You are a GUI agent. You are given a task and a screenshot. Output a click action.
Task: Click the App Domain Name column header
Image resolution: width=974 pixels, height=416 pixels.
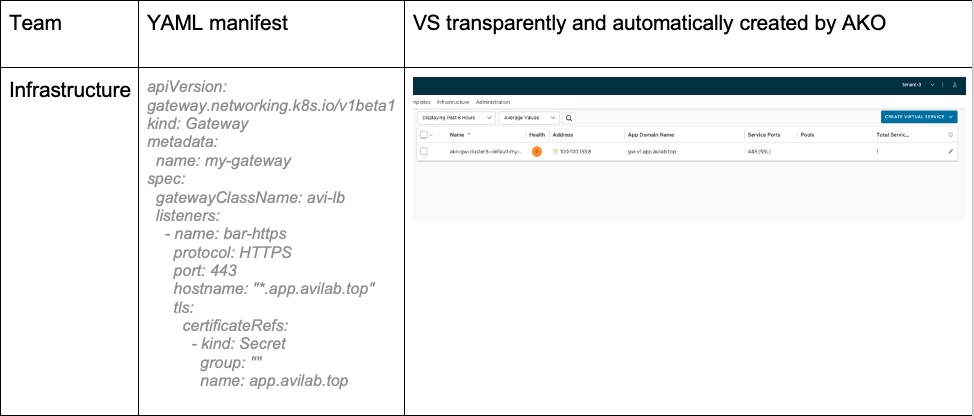point(651,134)
